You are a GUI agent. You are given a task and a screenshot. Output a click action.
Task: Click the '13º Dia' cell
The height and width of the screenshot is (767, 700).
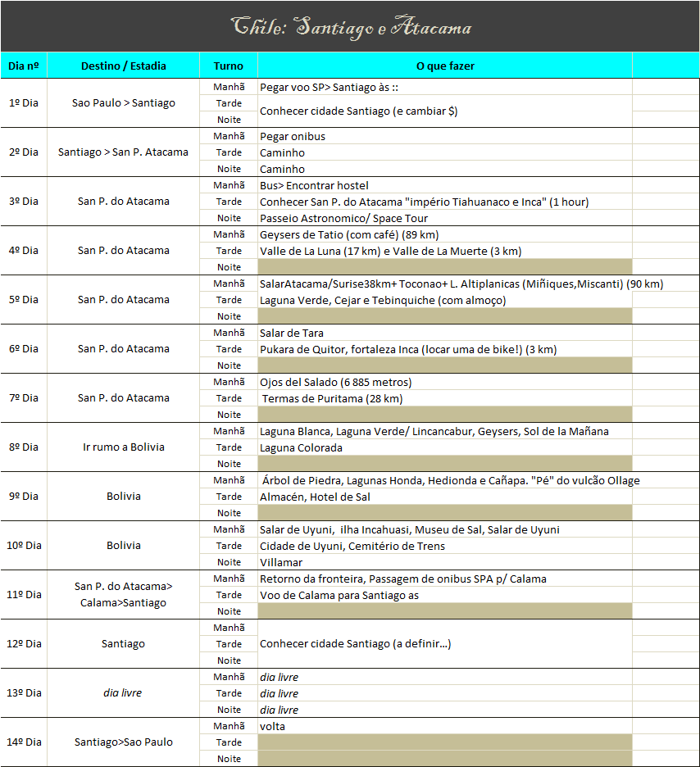[x=24, y=693]
